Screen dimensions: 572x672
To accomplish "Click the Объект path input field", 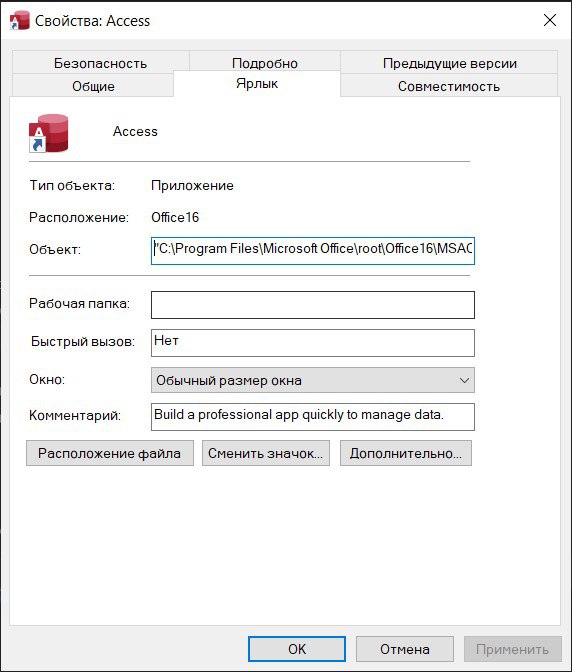I will (313, 251).
